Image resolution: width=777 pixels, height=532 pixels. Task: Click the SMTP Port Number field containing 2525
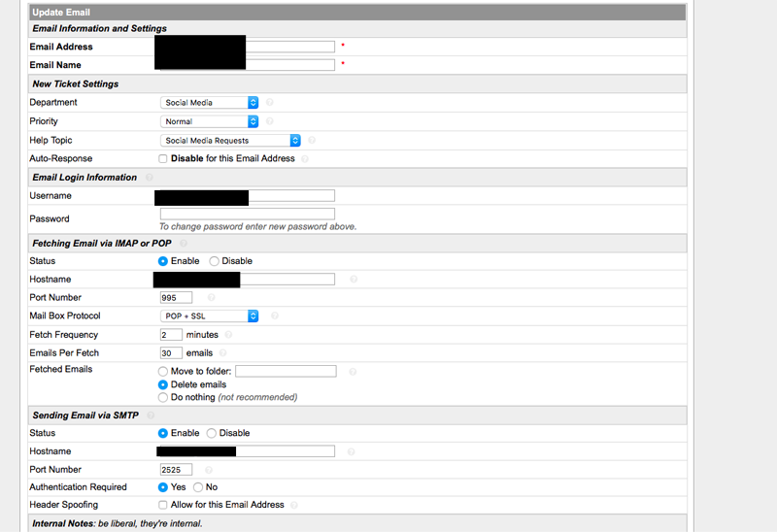coord(176,470)
